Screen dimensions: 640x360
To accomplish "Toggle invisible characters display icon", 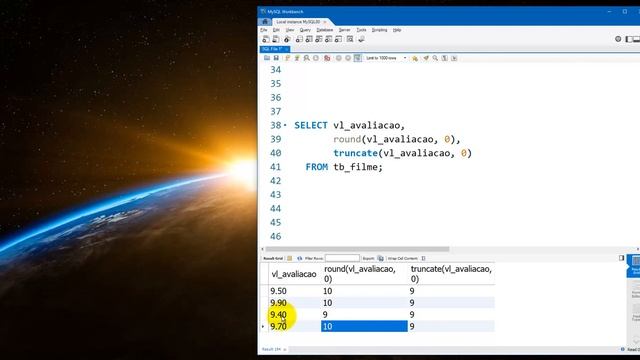I will pos(445,58).
